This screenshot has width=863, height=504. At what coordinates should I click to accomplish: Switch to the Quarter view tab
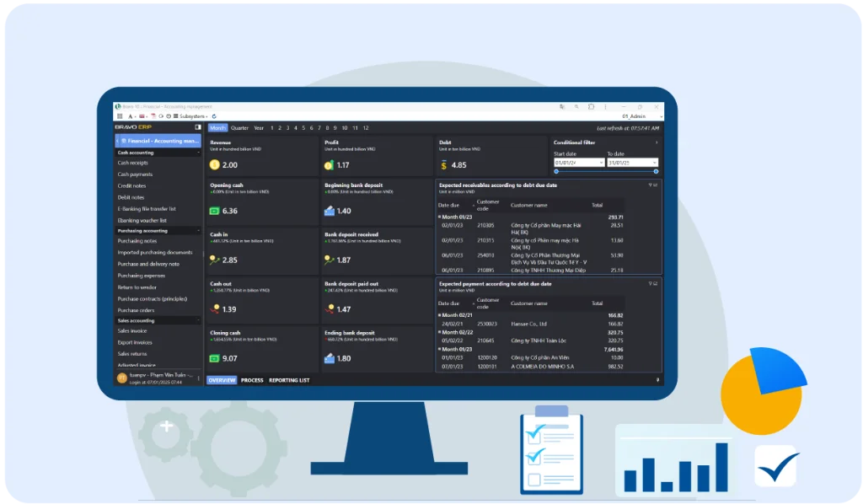click(x=239, y=128)
